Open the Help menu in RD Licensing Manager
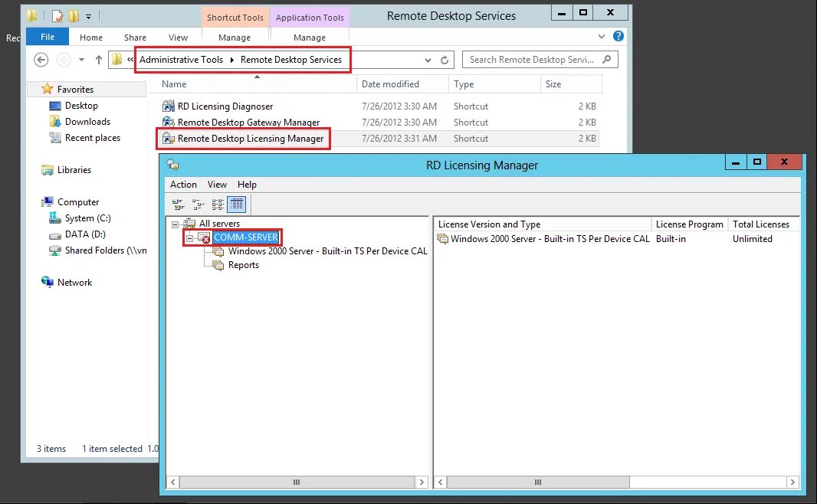 tap(247, 185)
